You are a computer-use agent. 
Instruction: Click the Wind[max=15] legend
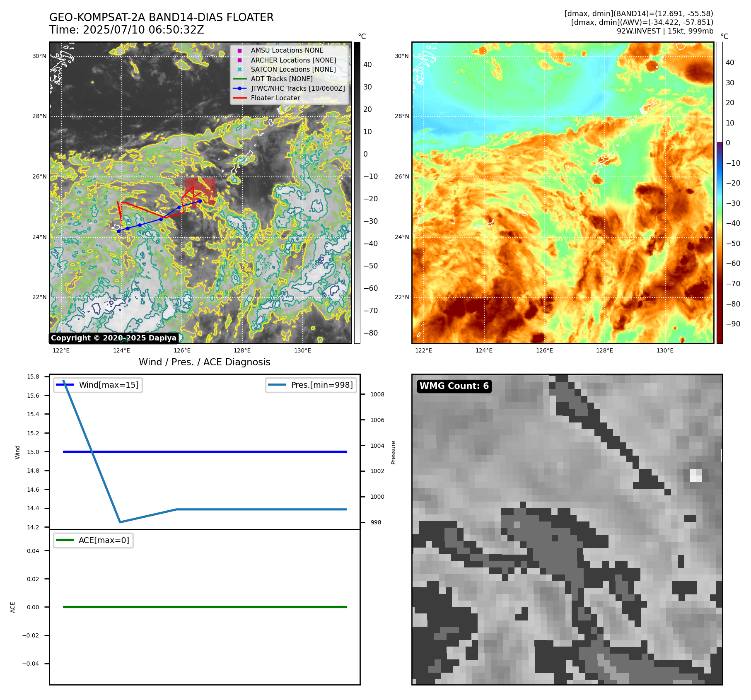(98, 385)
